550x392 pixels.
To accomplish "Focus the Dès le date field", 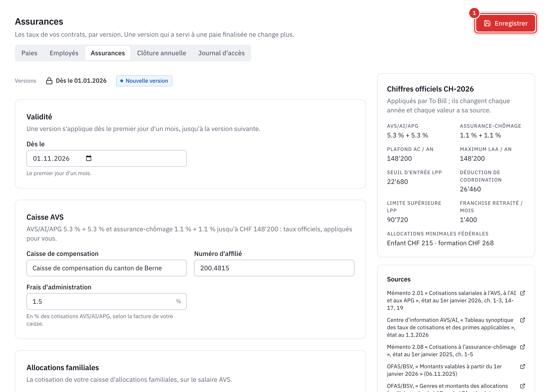I will pyautogui.click(x=106, y=158).
